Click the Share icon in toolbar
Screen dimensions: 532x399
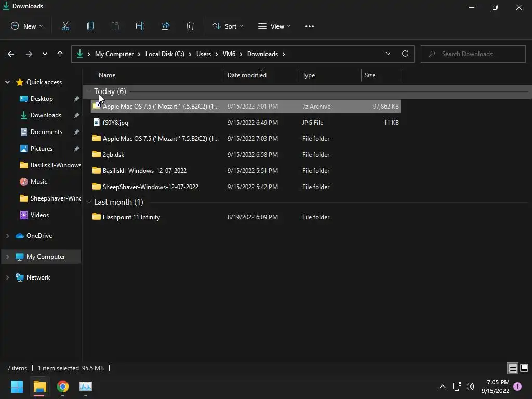(165, 26)
